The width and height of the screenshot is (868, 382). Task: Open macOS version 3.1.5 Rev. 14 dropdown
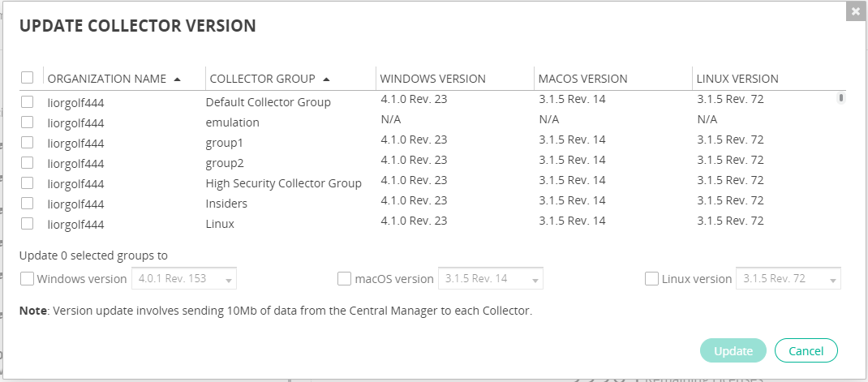coord(491,279)
